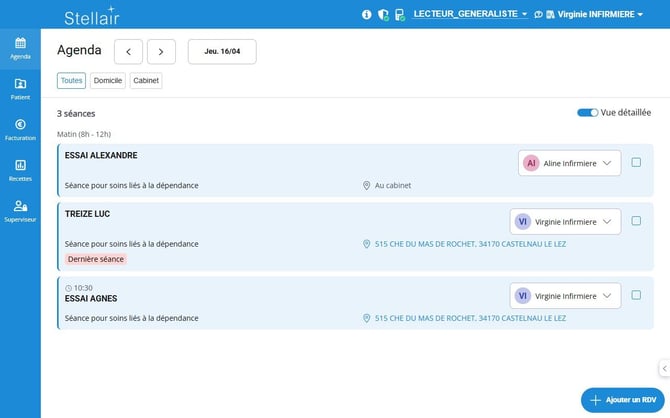Expand nurse dropdown for TREIZE LUC

tap(565, 222)
